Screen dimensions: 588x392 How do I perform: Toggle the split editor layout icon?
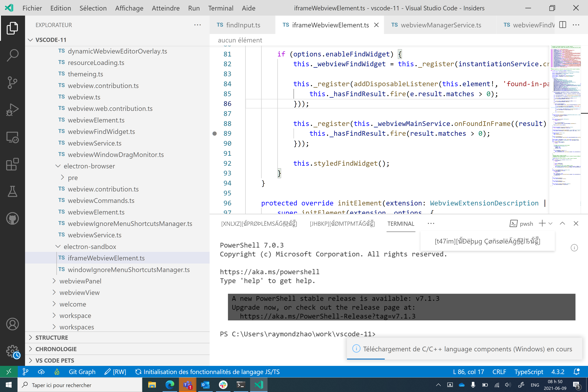click(x=562, y=25)
